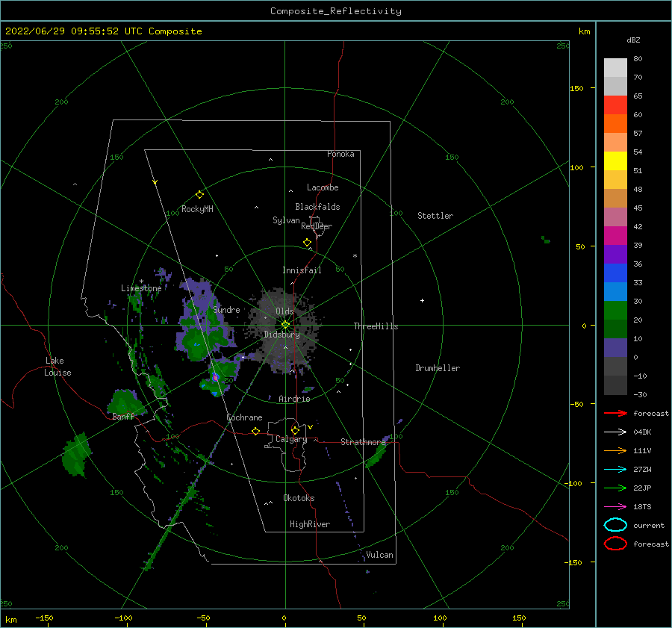
Task: Click the yellow diamond marker near Cochrane
Action: point(256,432)
